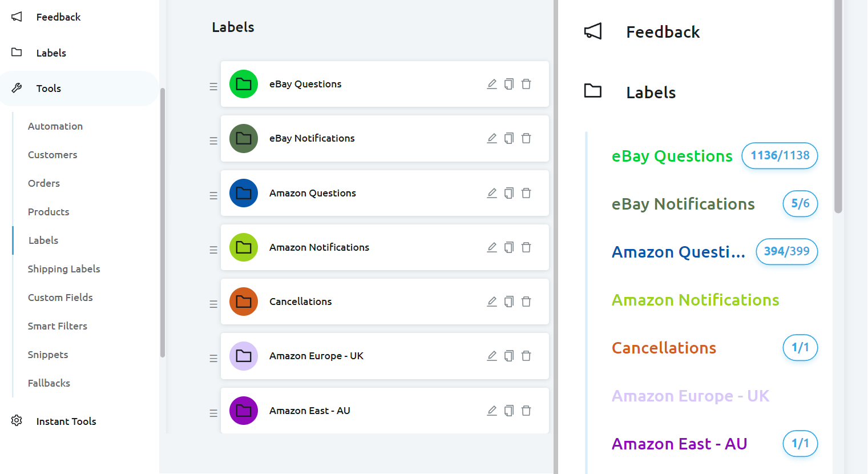Collapse the Tools menu section
The image size is (868, 474).
pyautogui.click(x=49, y=89)
